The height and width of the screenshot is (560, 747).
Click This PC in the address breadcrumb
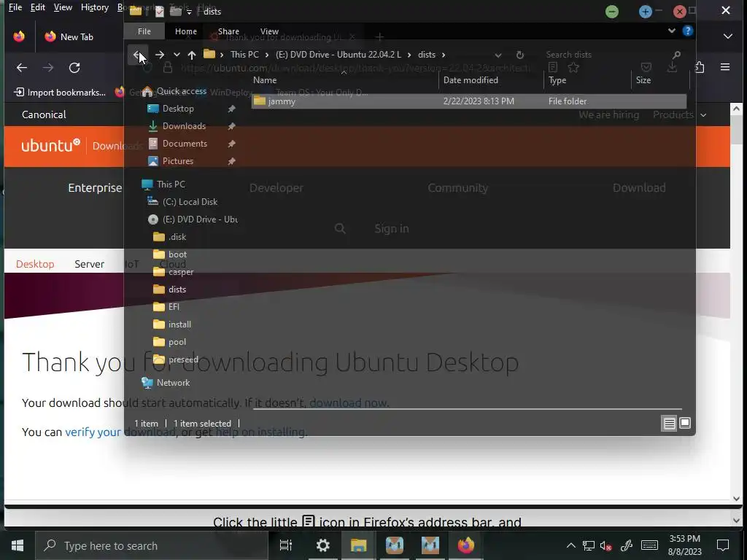pos(244,55)
